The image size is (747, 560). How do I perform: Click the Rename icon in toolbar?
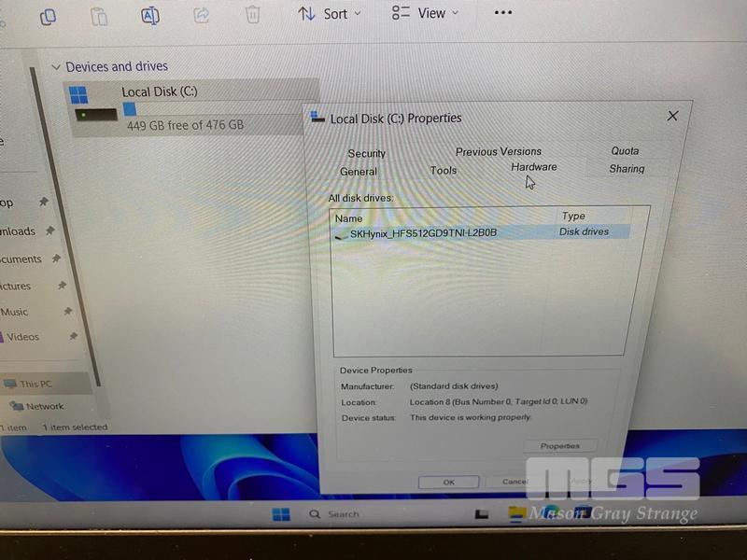click(x=149, y=15)
